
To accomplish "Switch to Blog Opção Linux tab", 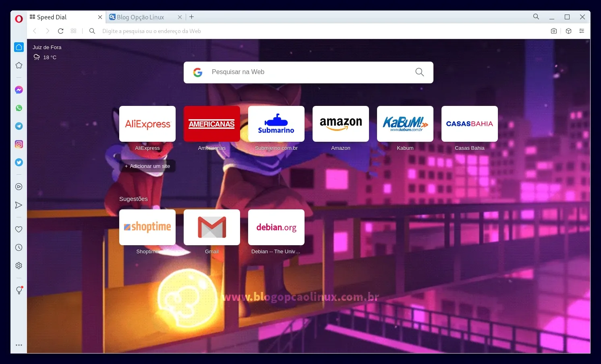I will (x=146, y=17).
